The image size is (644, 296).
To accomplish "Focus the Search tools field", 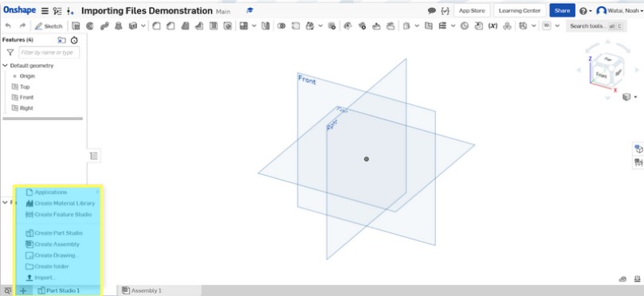I will [x=595, y=25].
